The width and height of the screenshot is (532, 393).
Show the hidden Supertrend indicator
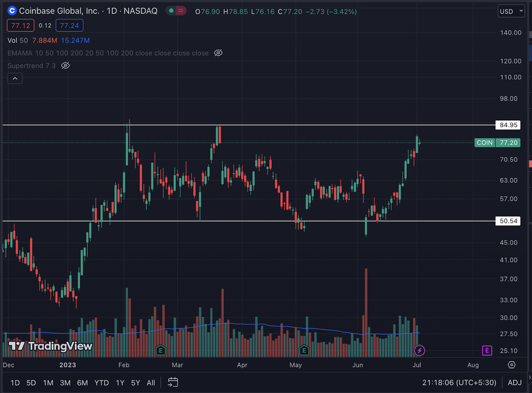(66, 66)
